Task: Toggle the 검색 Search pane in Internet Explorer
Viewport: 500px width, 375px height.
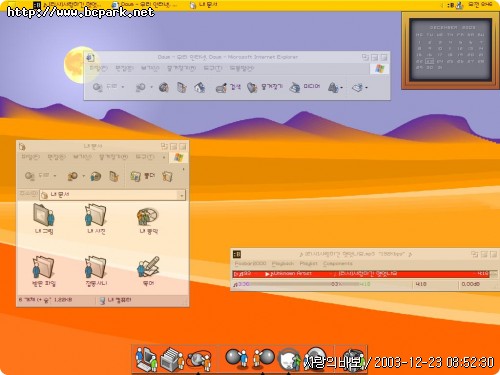Action: point(228,88)
